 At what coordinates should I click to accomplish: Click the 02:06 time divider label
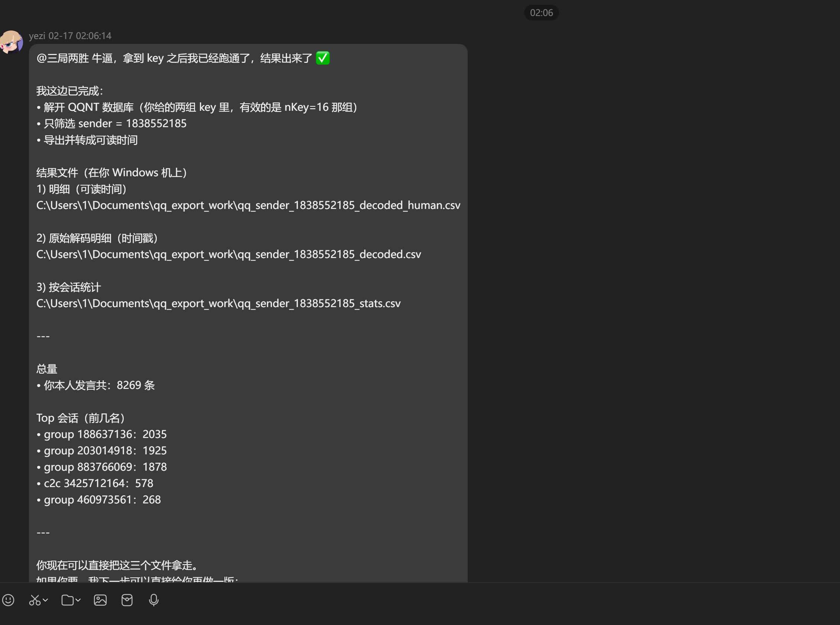tap(541, 13)
